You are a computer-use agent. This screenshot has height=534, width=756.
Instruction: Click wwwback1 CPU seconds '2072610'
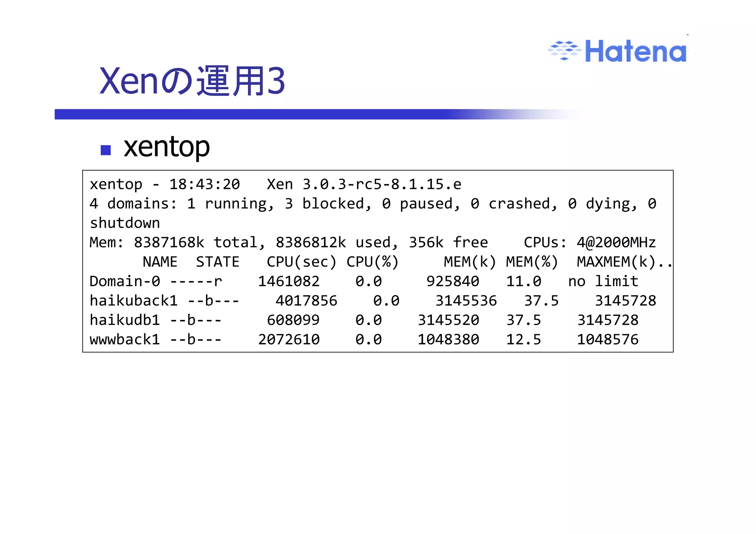(288, 340)
